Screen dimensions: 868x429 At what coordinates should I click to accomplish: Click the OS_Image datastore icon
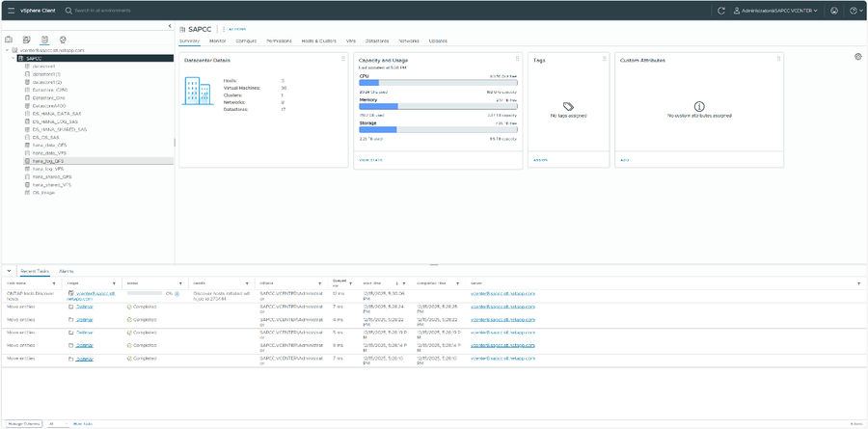27,193
